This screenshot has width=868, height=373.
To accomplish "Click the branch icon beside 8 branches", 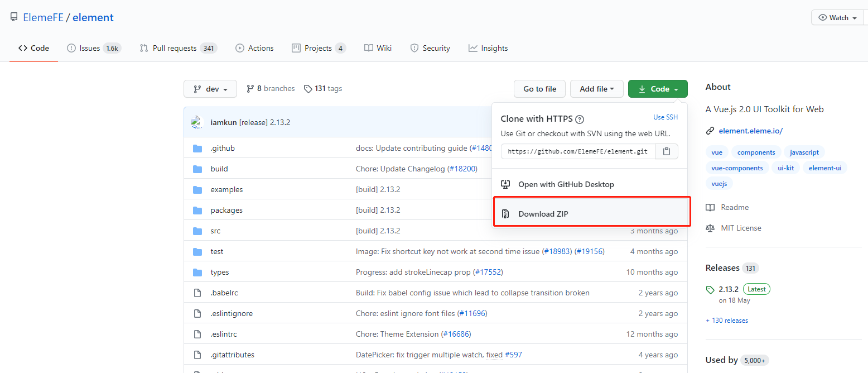I will click(250, 89).
